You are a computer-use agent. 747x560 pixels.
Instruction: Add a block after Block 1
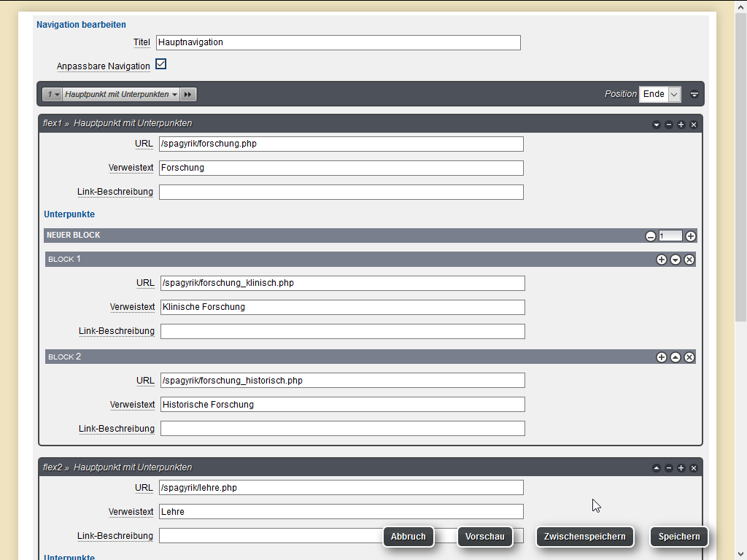click(x=662, y=260)
